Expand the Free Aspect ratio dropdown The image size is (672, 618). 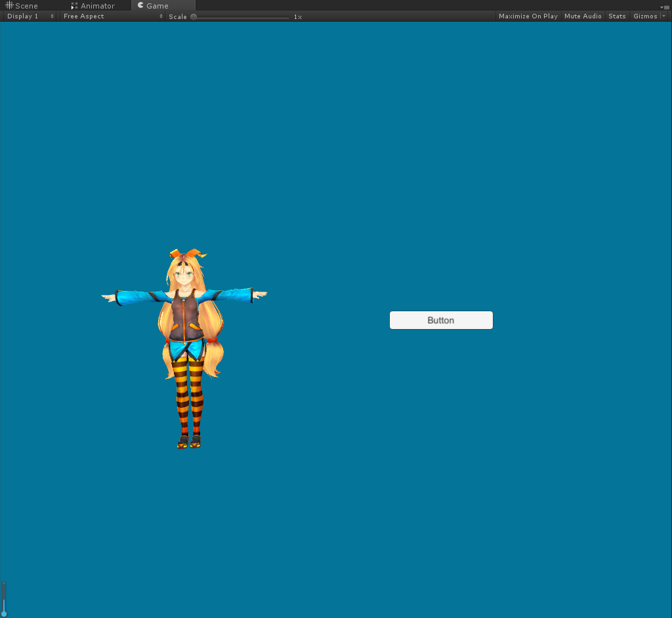click(112, 16)
